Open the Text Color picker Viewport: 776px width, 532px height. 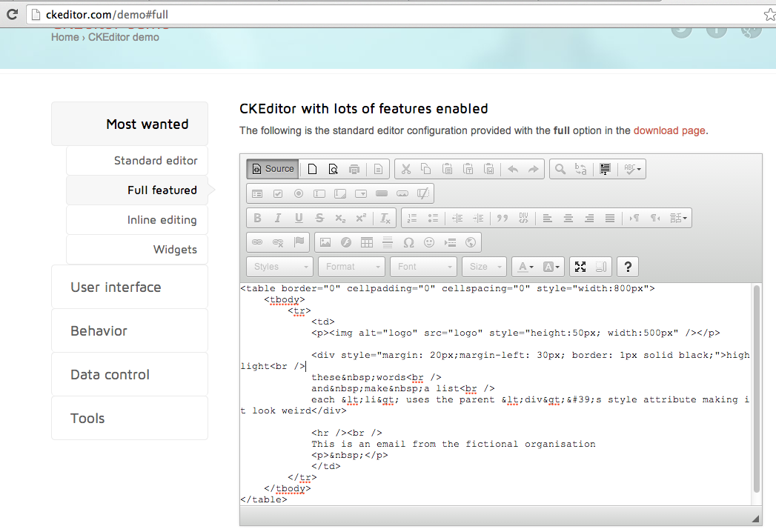tap(525, 267)
